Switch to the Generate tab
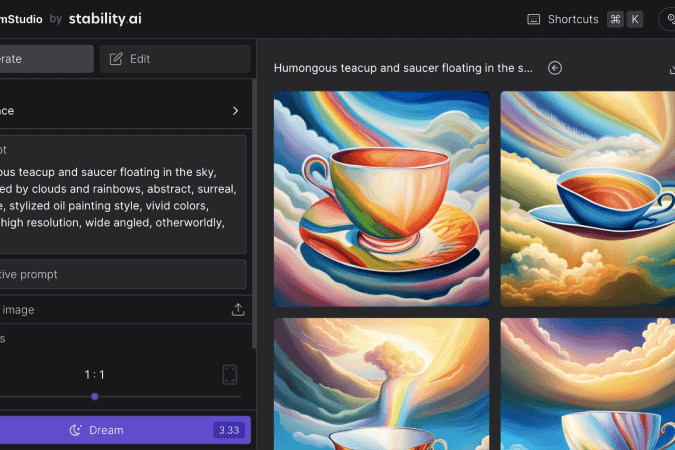 46,59
